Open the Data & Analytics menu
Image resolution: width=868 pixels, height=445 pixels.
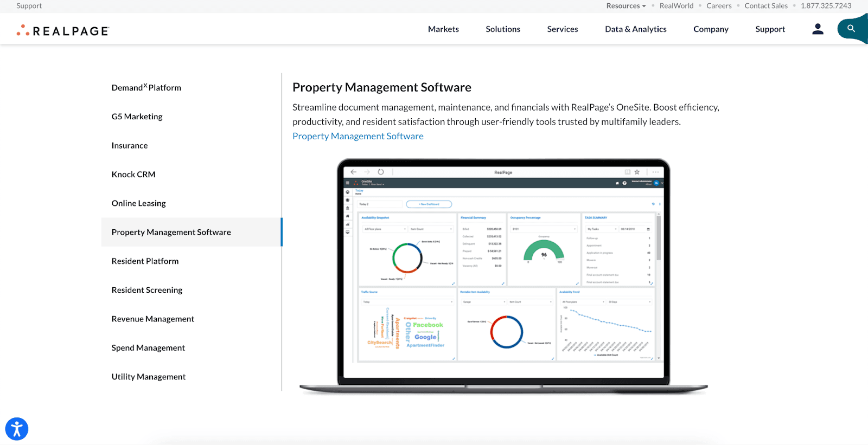click(x=636, y=29)
